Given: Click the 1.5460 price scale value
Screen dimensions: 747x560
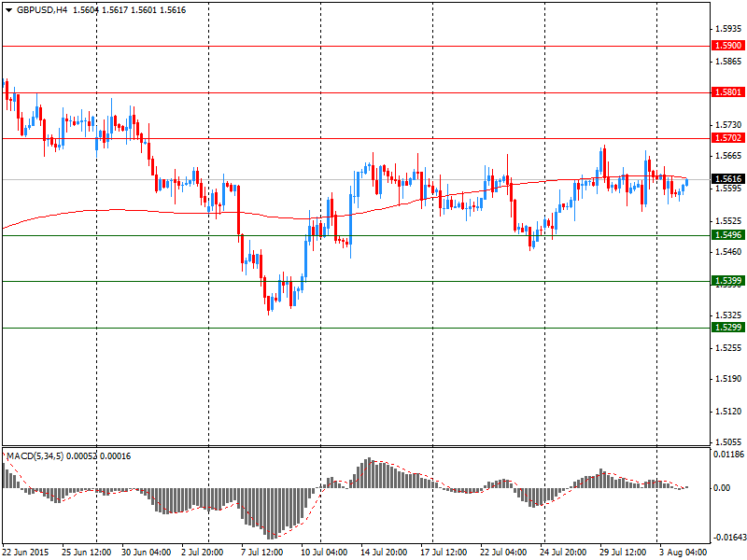Looking at the screenshot, I should (x=728, y=252).
